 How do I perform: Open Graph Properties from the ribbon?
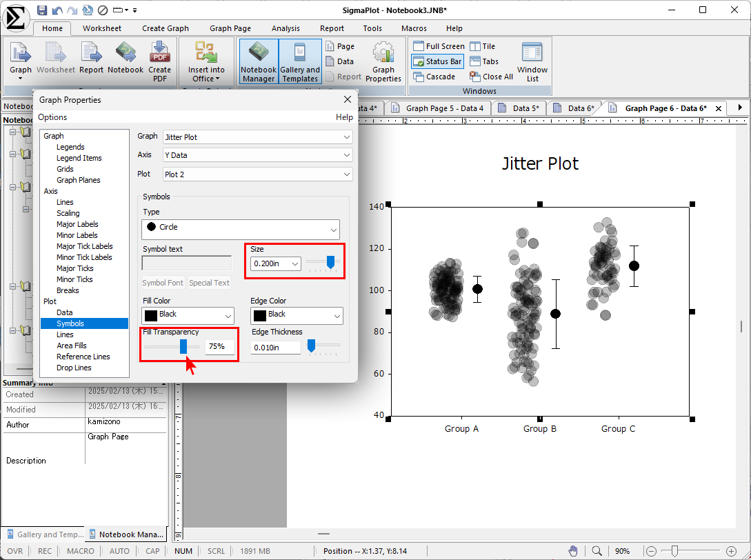pyautogui.click(x=383, y=61)
